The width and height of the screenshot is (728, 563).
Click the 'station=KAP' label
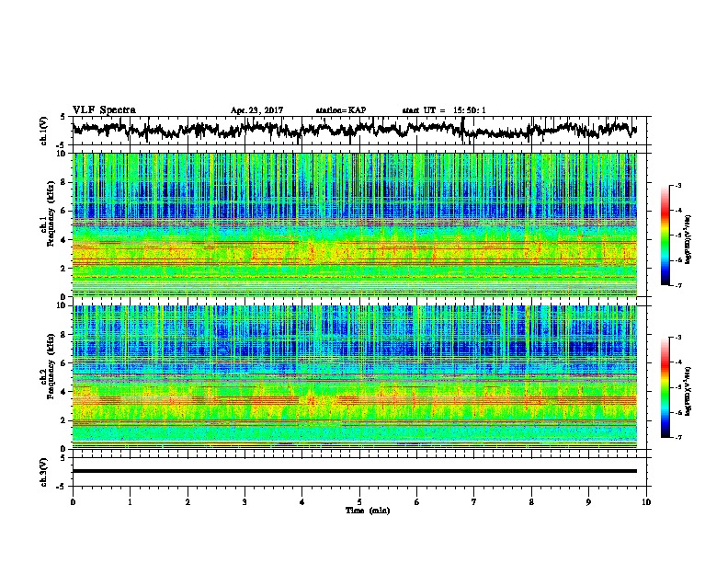coord(341,110)
